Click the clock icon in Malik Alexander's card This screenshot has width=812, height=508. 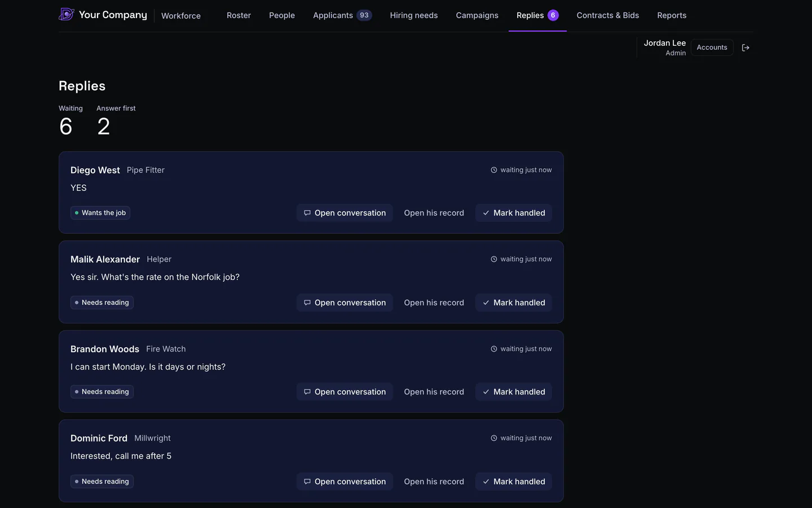(494, 259)
